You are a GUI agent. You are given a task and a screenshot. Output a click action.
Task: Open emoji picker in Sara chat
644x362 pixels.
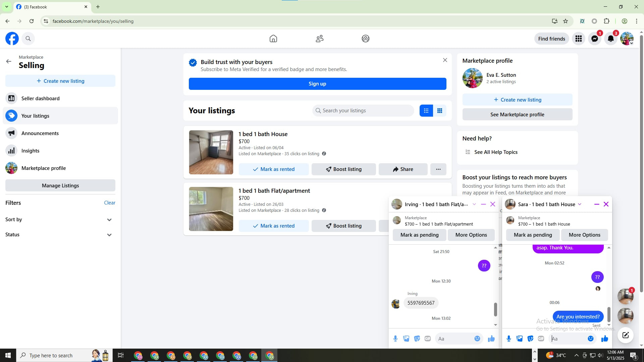pos(591,339)
